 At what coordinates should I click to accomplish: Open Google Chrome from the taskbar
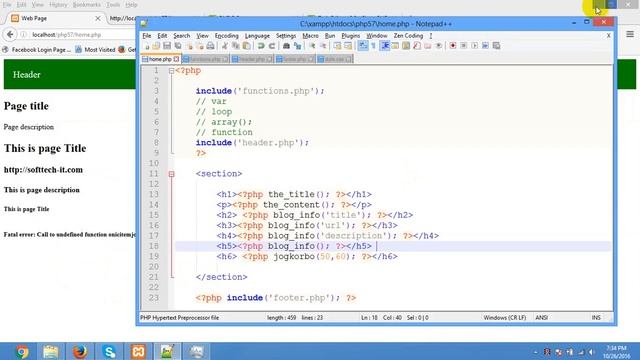(x=22, y=351)
